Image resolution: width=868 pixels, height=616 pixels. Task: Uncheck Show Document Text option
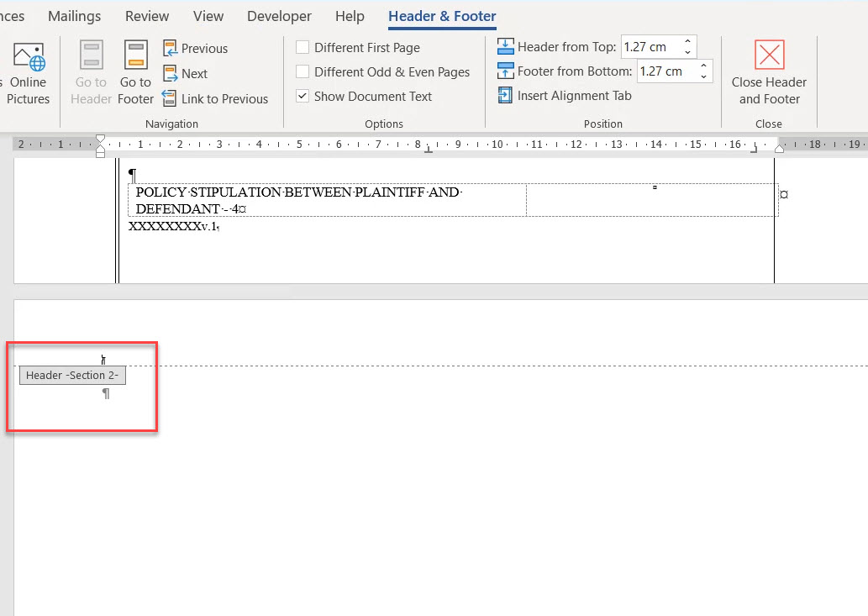pos(303,97)
